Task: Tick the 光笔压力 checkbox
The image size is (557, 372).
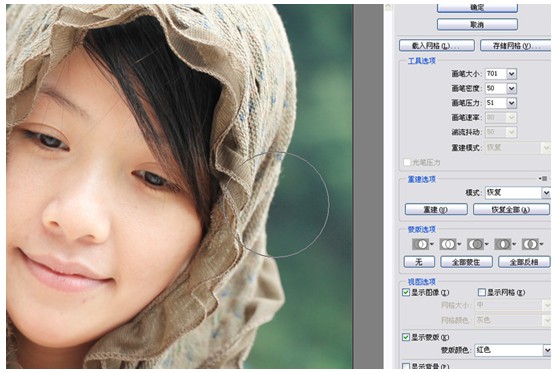Action: (x=407, y=162)
